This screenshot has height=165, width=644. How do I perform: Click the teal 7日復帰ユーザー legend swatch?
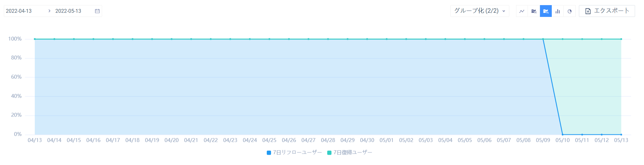tap(329, 153)
